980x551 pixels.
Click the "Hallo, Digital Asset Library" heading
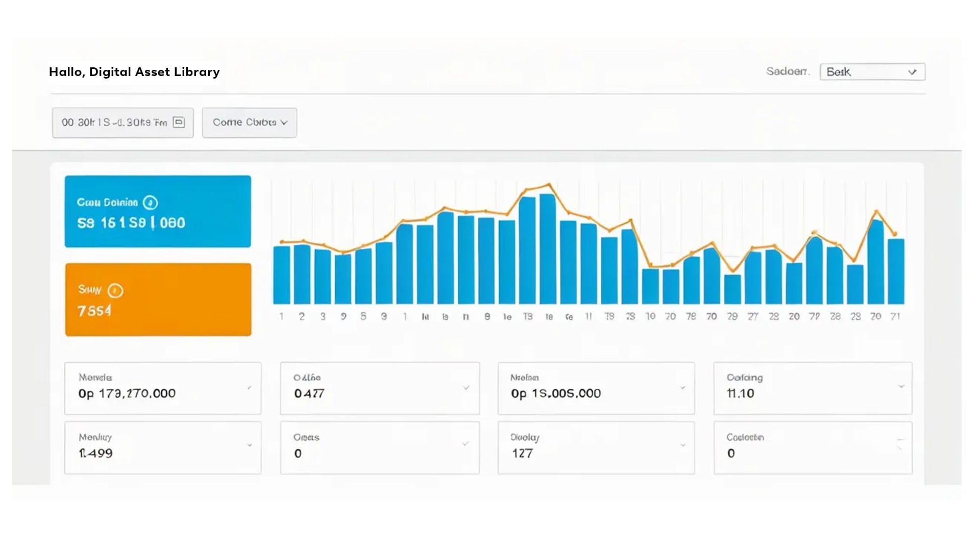pos(134,72)
